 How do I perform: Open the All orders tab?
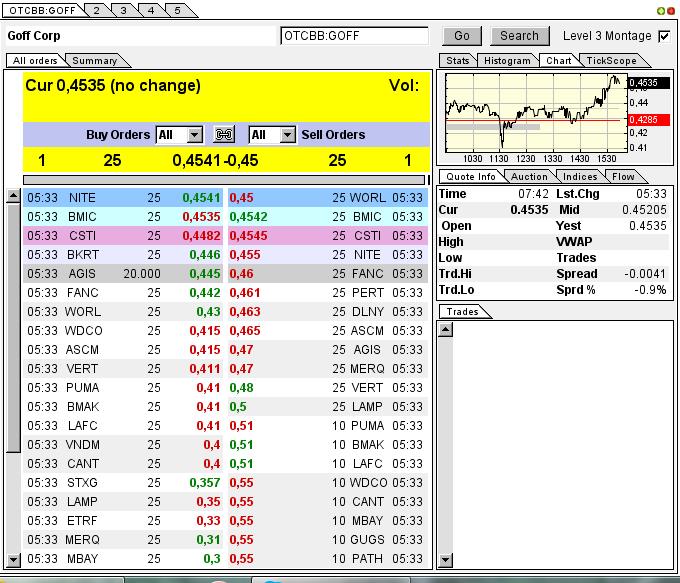pyautogui.click(x=35, y=60)
